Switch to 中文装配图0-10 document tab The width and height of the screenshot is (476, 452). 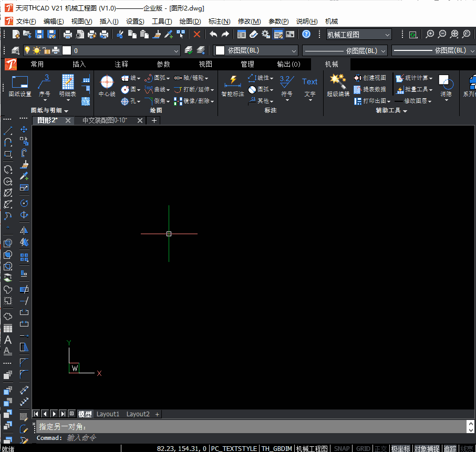[x=105, y=120]
